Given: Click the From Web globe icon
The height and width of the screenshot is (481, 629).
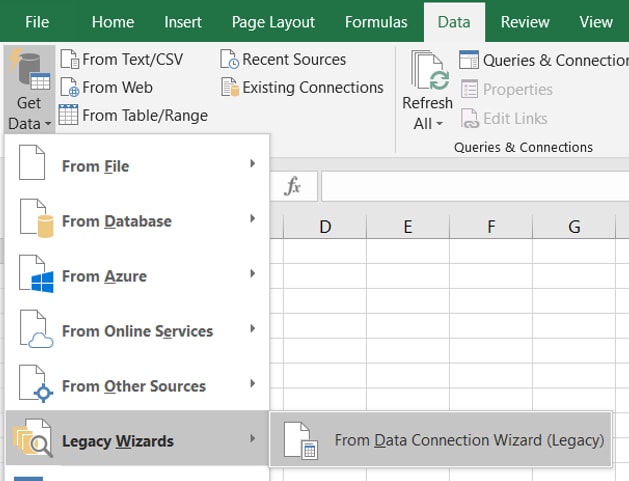Looking at the screenshot, I should click(69, 88).
